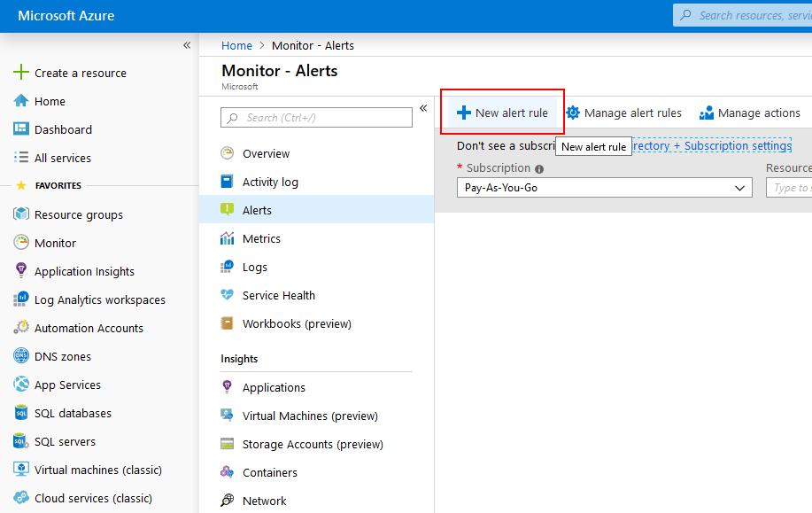Click the Overview gauge icon in Monitor menu
This screenshot has height=513, width=812.
point(227,153)
